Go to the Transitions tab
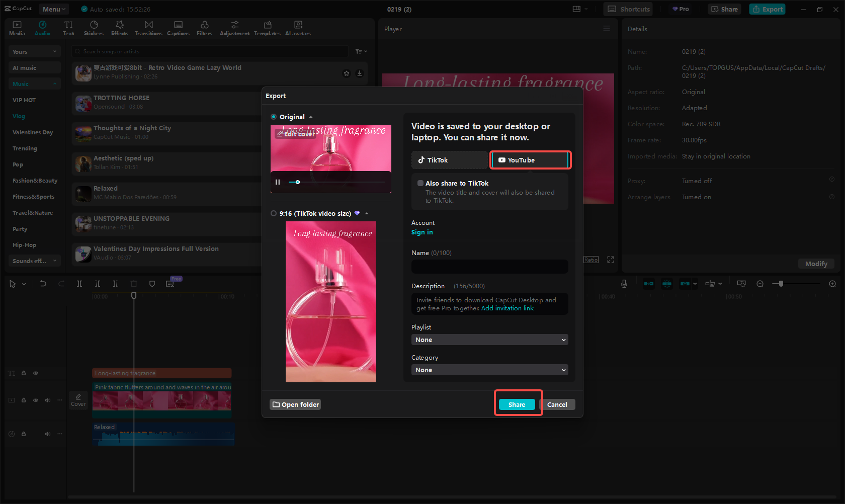Screen dimensions: 845x504 click(x=148, y=28)
